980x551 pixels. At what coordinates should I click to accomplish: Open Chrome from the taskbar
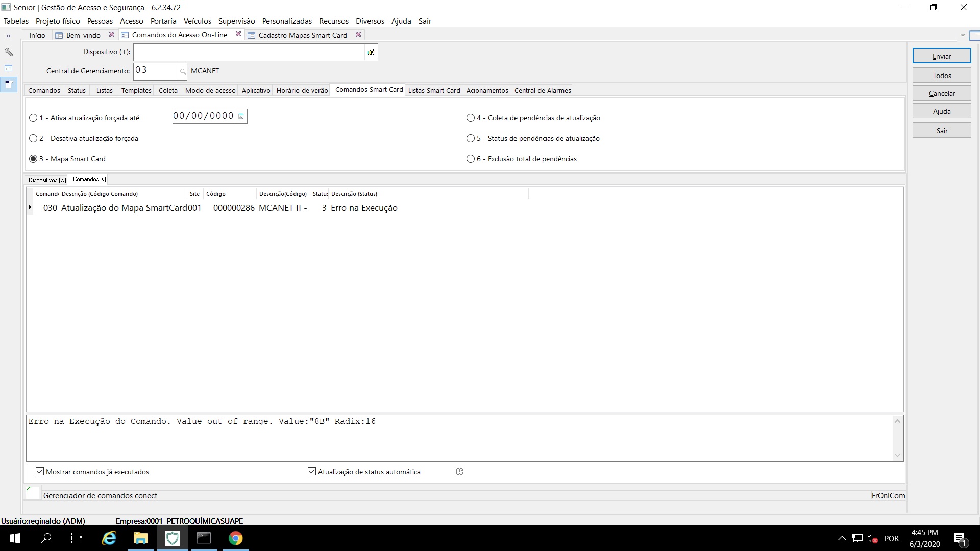pyautogui.click(x=235, y=538)
